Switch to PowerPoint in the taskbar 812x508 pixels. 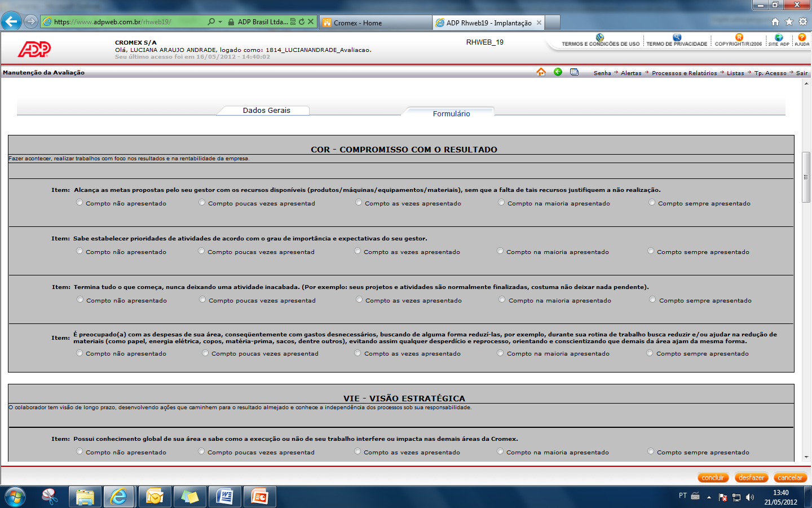259,497
